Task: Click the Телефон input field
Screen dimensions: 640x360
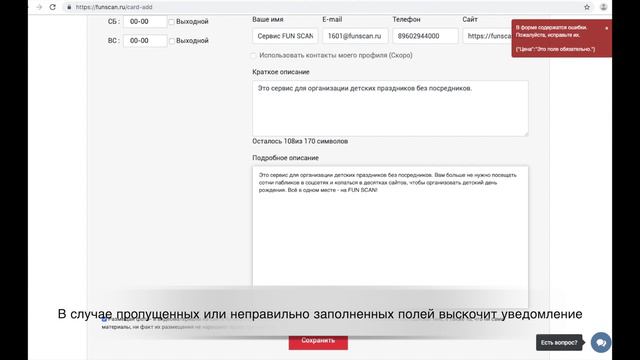Action: coord(425,36)
